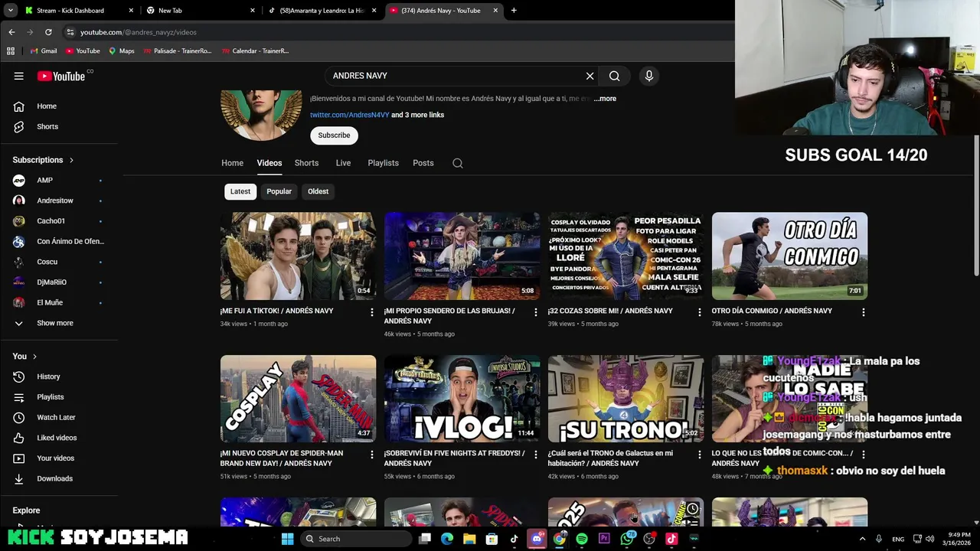The image size is (980, 551).
Task: Open the YouTube hamburger guide menu
Action: point(18,76)
